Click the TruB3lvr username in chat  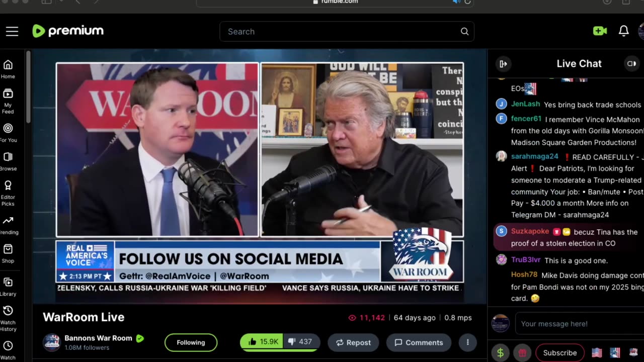coord(526,260)
